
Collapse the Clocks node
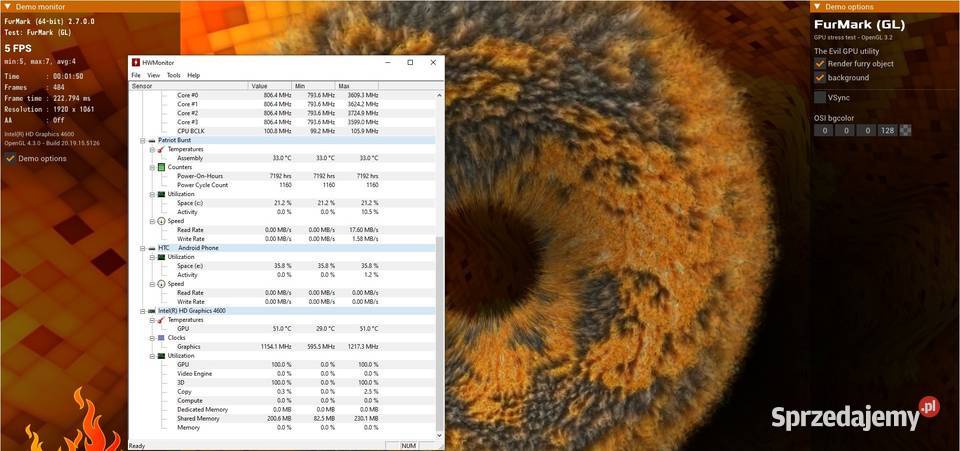[152, 338]
